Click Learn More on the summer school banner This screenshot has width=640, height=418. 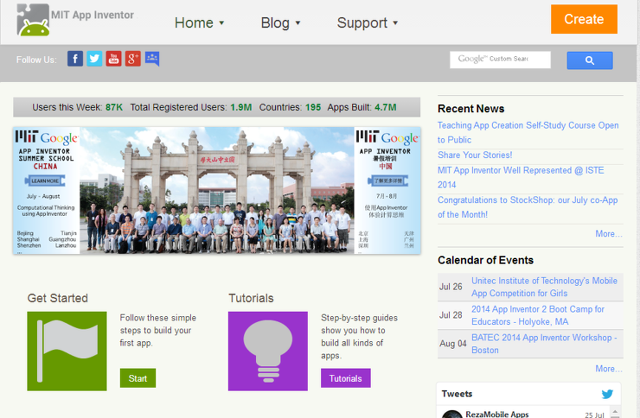[x=45, y=180]
